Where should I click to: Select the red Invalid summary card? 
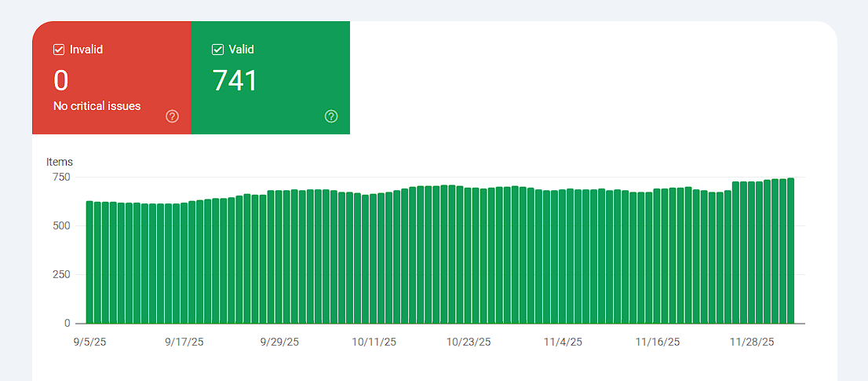[111, 78]
